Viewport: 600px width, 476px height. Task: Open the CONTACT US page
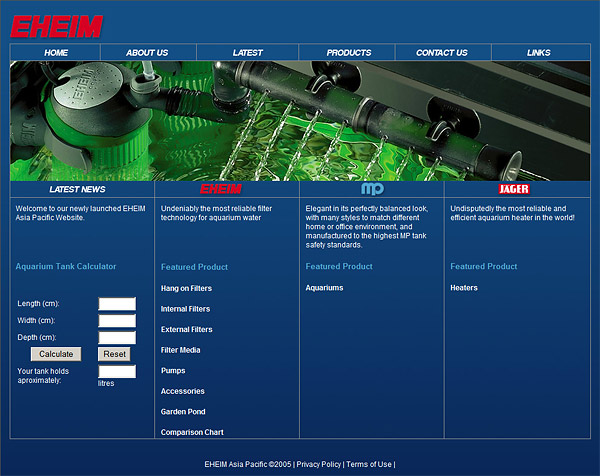tap(442, 53)
